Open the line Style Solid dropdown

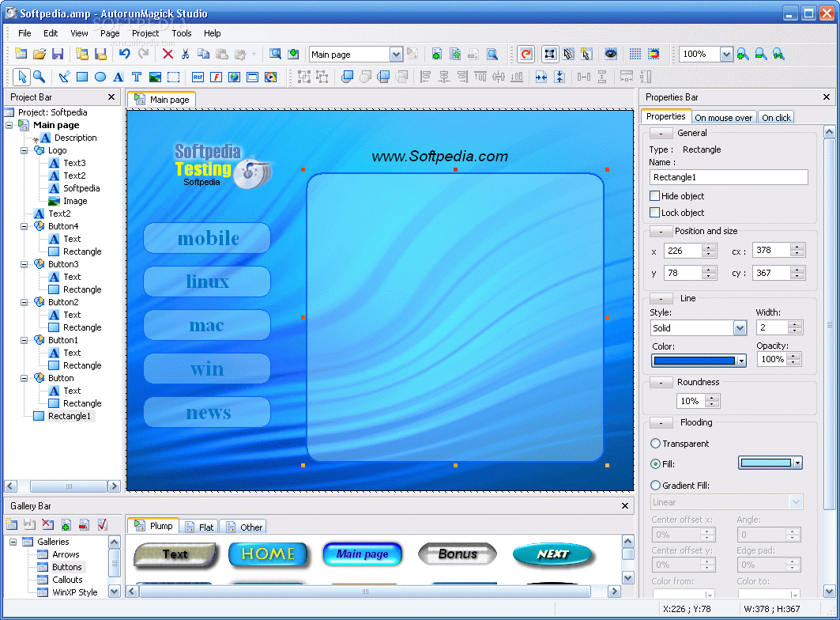pyautogui.click(x=740, y=327)
